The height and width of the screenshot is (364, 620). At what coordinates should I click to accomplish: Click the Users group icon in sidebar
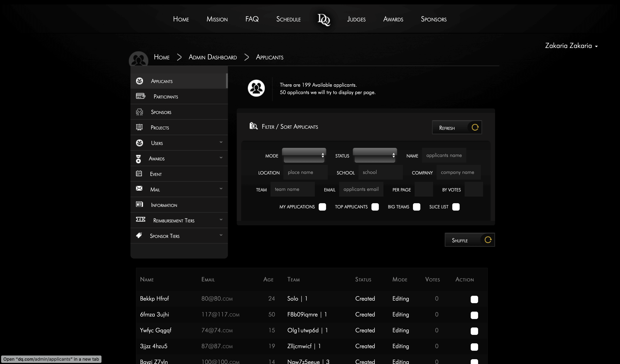pos(139,143)
